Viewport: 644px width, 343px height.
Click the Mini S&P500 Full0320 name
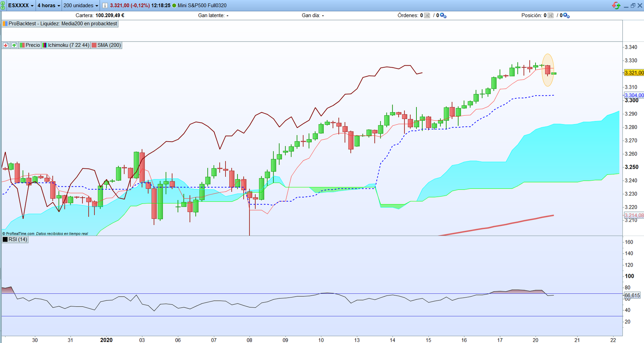point(202,5)
